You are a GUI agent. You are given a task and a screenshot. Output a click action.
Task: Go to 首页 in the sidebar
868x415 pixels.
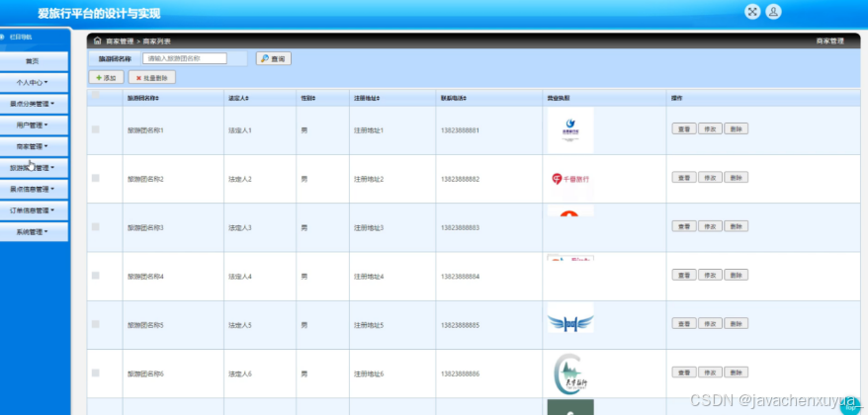(33, 61)
